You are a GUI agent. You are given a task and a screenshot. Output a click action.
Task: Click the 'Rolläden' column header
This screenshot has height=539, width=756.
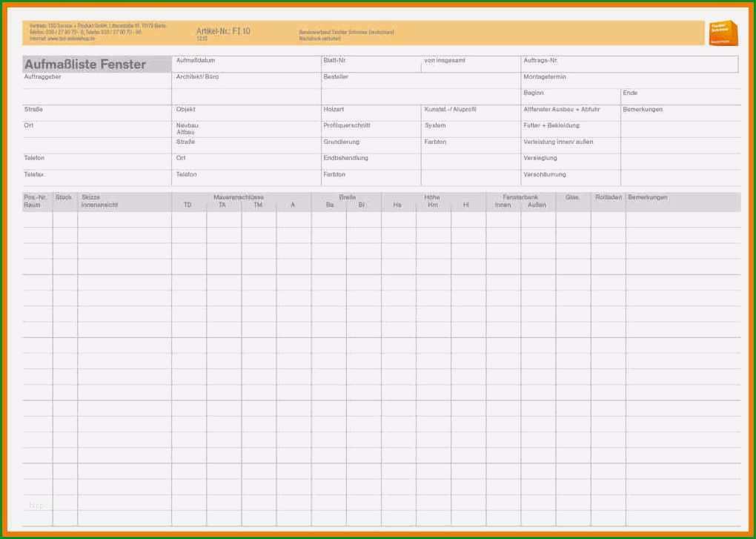[609, 197]
